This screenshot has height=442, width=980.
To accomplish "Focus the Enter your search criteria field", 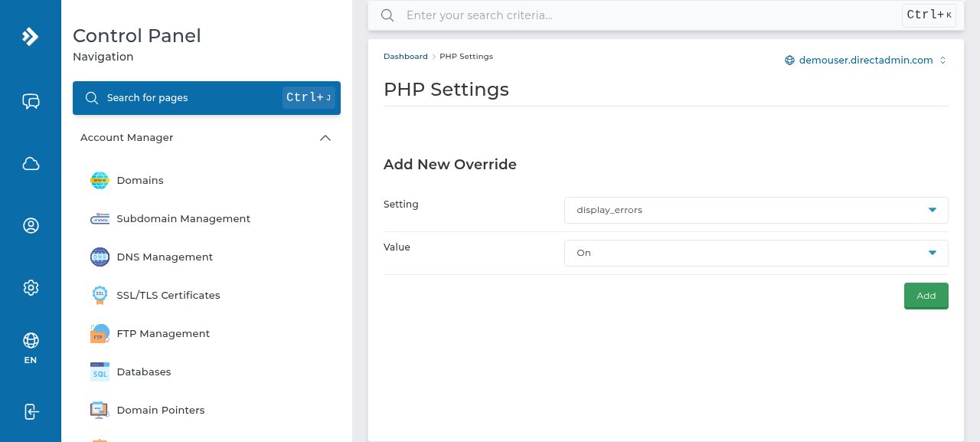I will click(x=651, y=15).
